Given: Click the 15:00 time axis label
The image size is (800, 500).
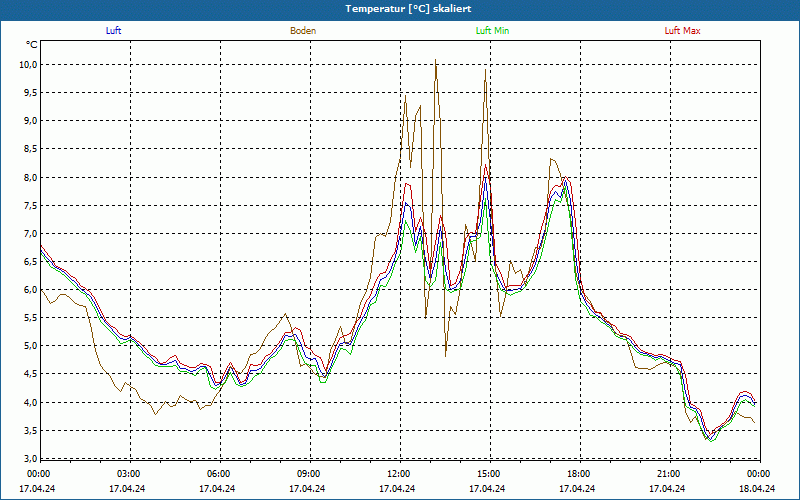Looking at the screenshot, I should tap(487, 474).
